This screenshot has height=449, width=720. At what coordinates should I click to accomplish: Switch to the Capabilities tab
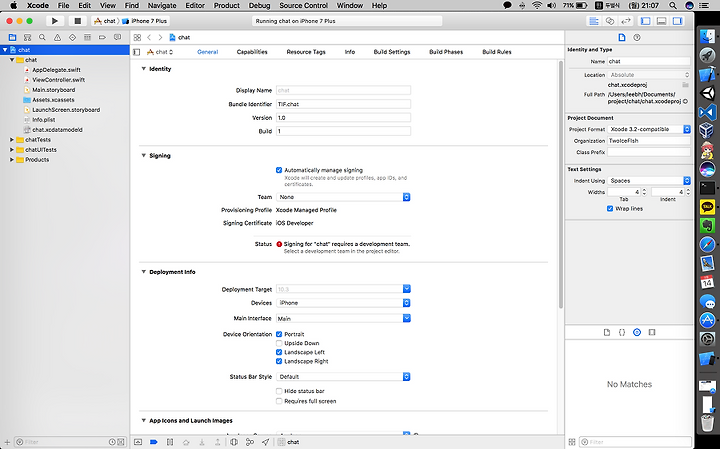(252, 52)
